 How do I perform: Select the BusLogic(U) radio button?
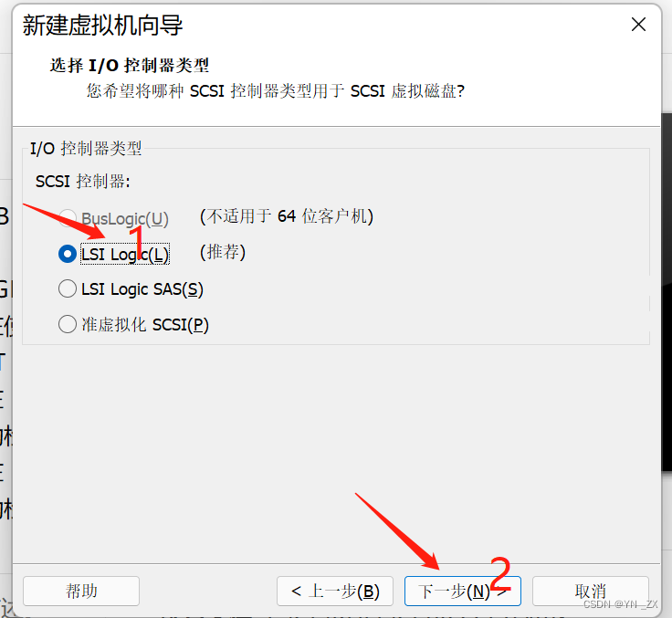[x=68, y=218]
